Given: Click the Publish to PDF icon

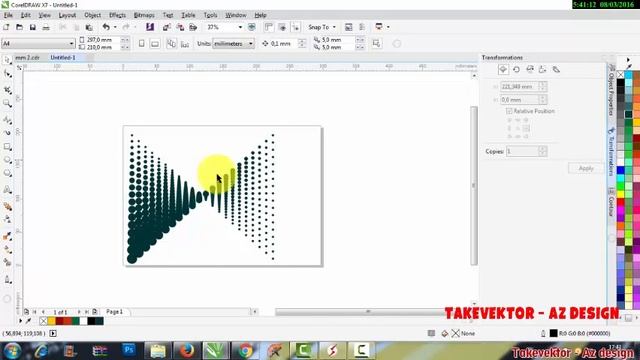Looking at the screenshot, I should coord(193,27).
